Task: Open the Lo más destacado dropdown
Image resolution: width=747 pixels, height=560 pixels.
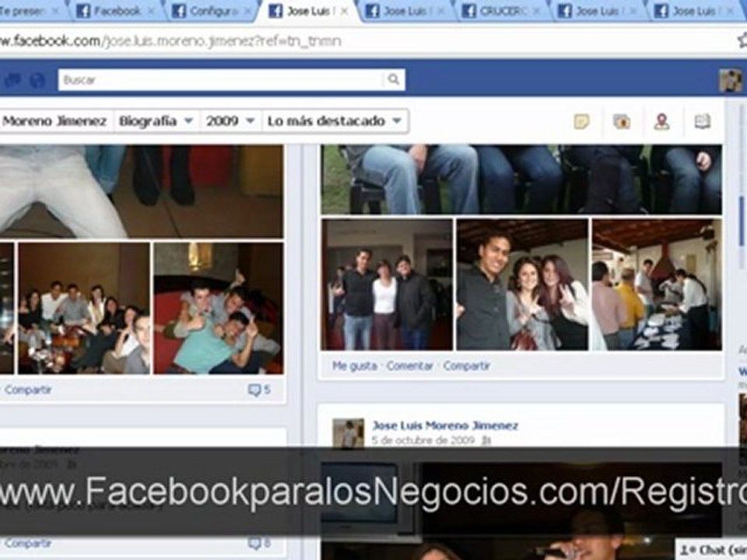Action: click(x=335, y=121)
